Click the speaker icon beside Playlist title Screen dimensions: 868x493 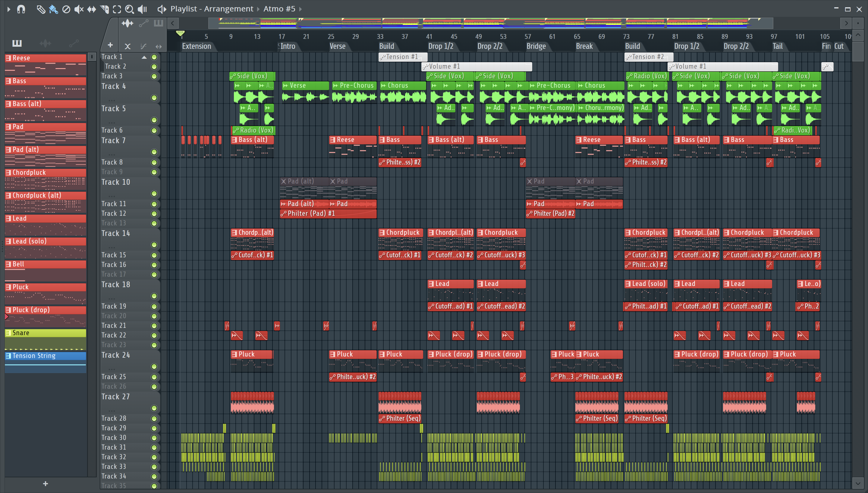(x=162, y=9)
